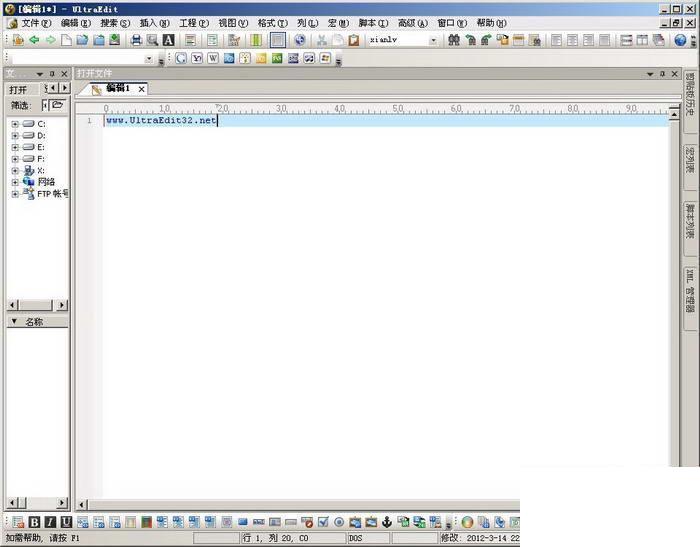700x547 pixels.
Task: Print the current document
Action: (x=136, y=40)
